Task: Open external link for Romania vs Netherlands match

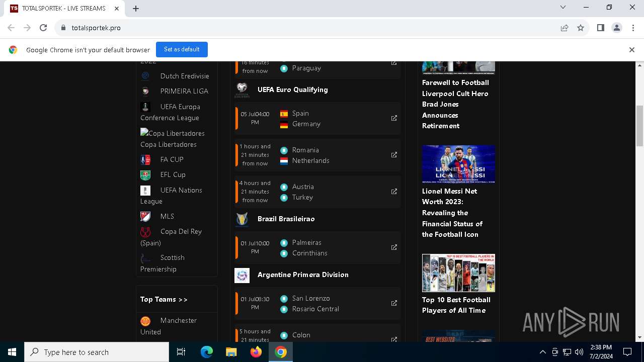Action: point(394,155)
